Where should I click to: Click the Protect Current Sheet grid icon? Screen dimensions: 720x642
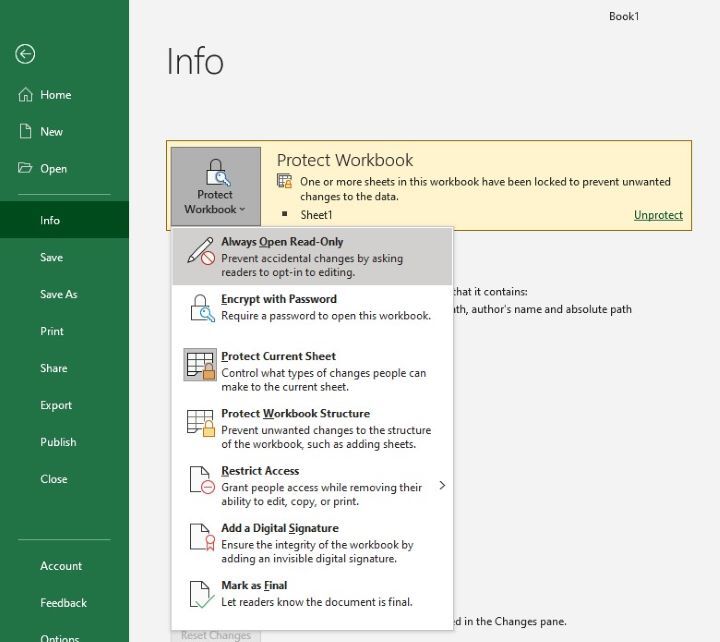[x=200, y=365]
